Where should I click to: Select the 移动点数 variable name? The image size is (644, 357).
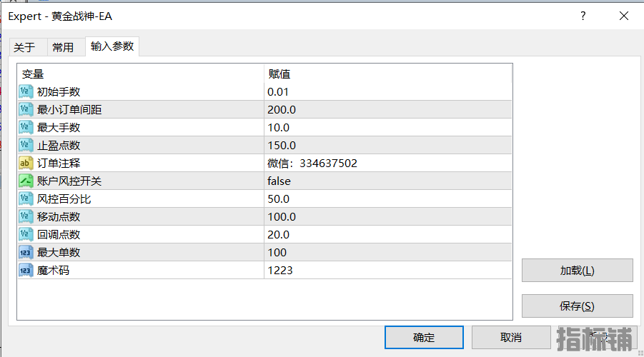pos(59,216)
